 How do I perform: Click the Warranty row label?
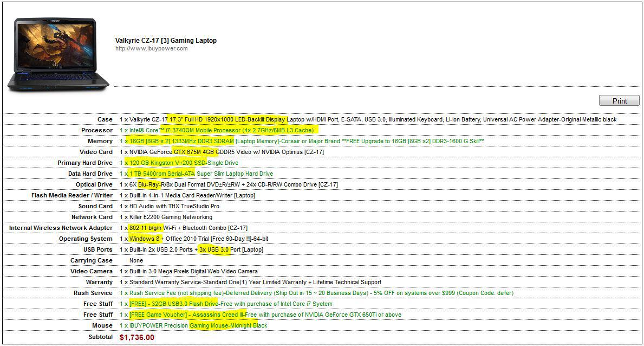click(99, 282)
